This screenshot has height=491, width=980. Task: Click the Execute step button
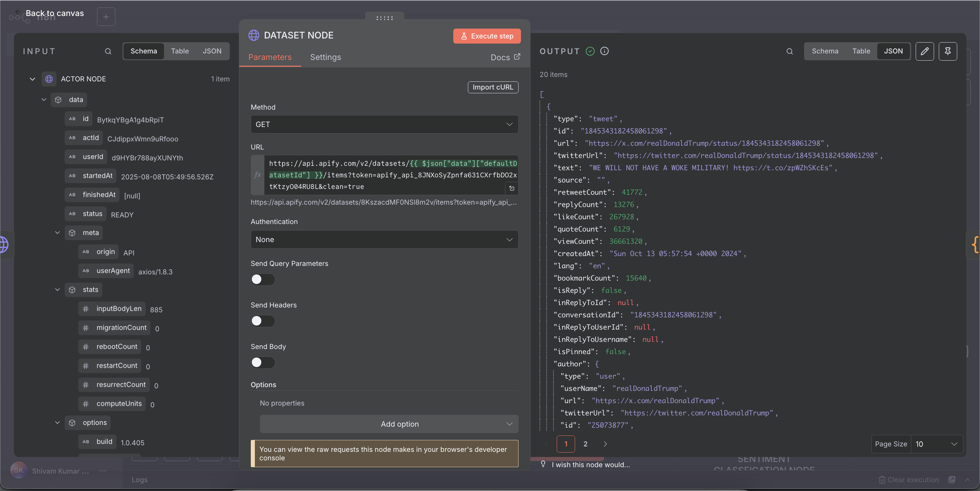coord(487,36)
